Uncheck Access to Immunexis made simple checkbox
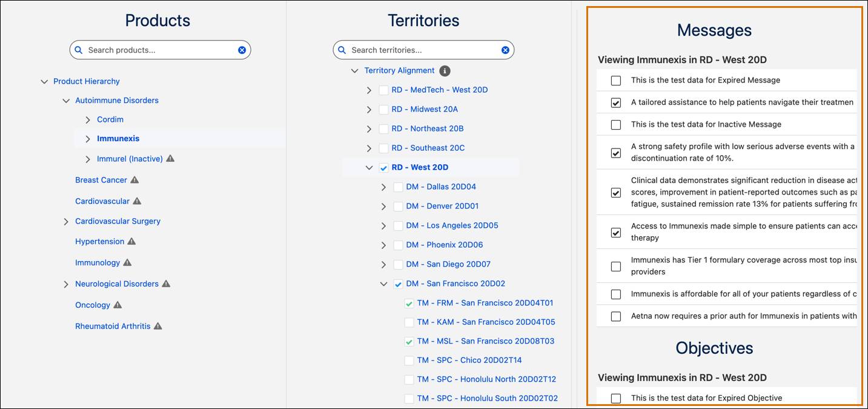 pos(616,232)
